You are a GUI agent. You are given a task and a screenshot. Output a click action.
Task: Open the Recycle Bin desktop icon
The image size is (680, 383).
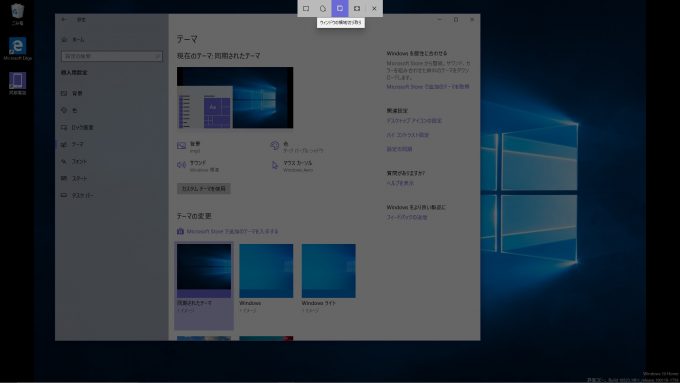point(17,14)
